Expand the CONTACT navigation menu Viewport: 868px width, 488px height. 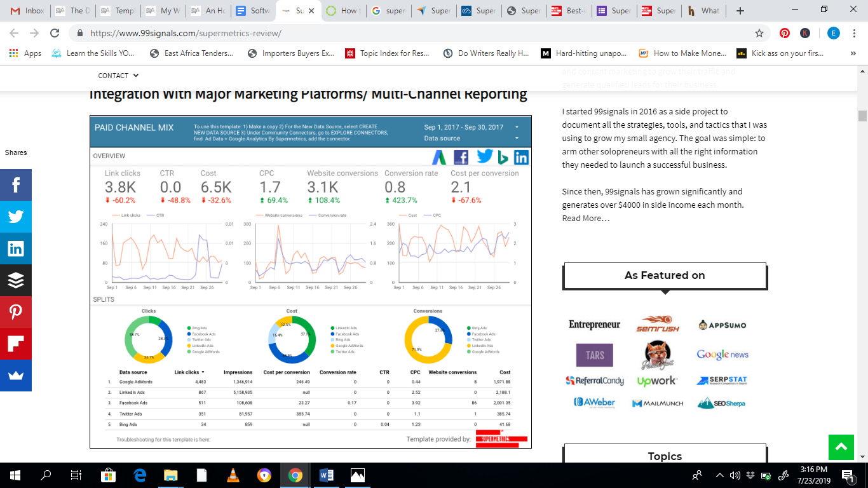click(118, 76)
